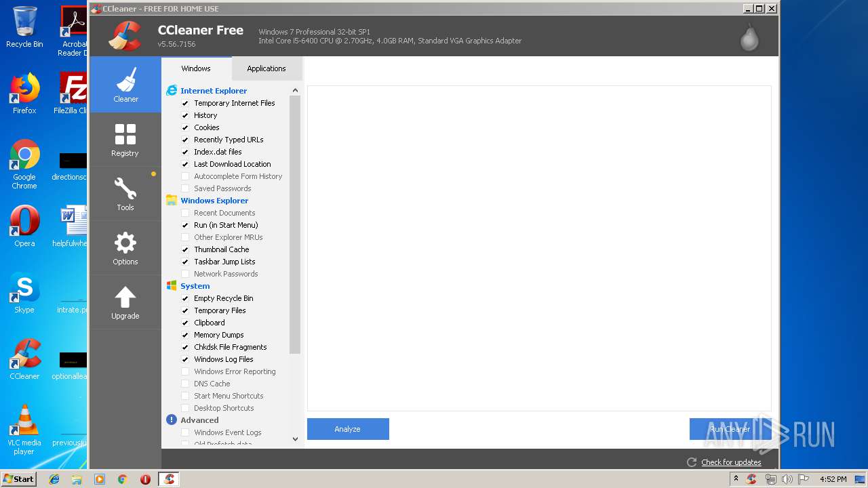Click the cleaner list scrollbar thumb
The image size is (868, 488).
point(295,224)
